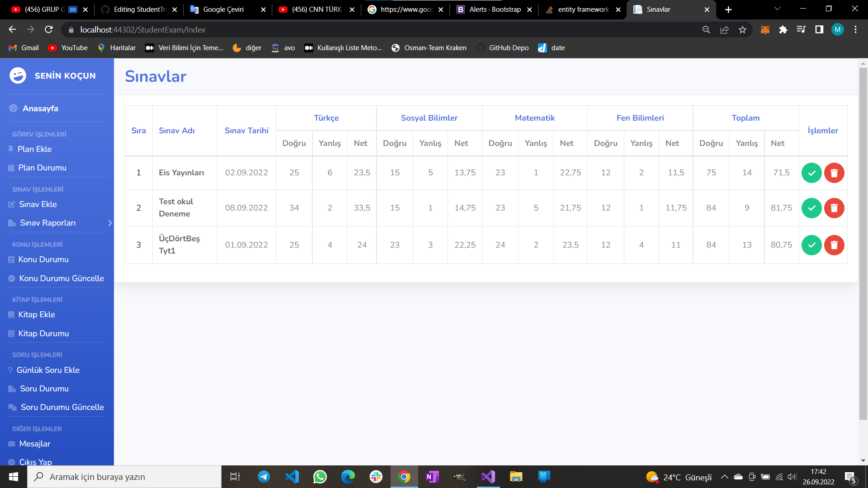Open a new browser tab

(x=728, y=9)
